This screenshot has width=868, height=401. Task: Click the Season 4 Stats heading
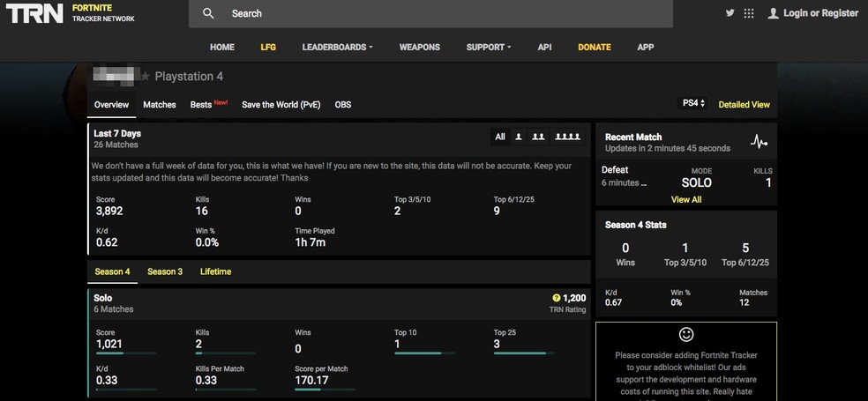tap(635, 225)
